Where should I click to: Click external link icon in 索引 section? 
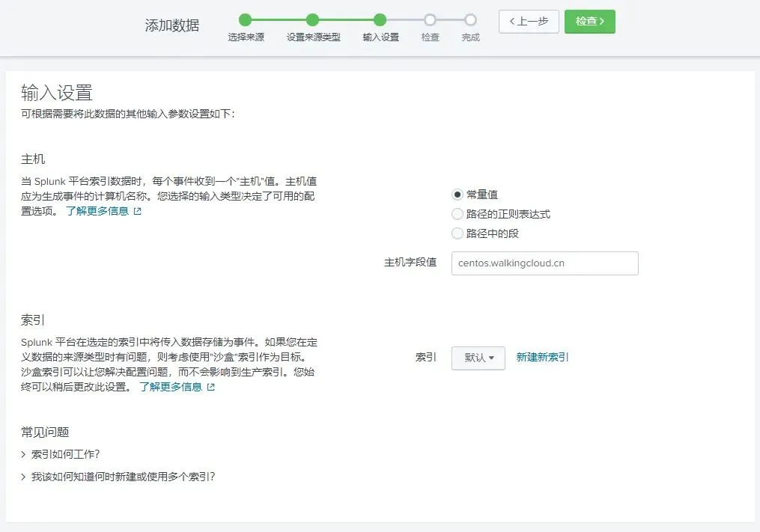[211, 387]
